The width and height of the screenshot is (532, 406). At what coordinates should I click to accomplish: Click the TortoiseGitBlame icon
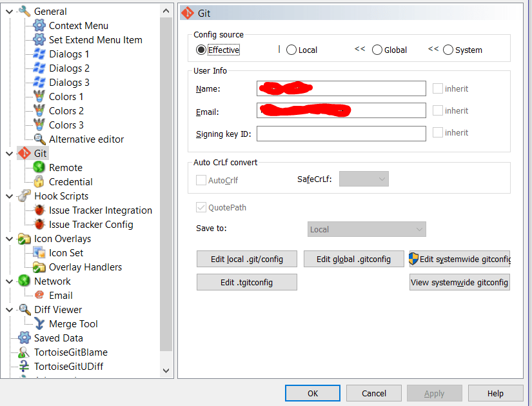(x=25, y=352)
